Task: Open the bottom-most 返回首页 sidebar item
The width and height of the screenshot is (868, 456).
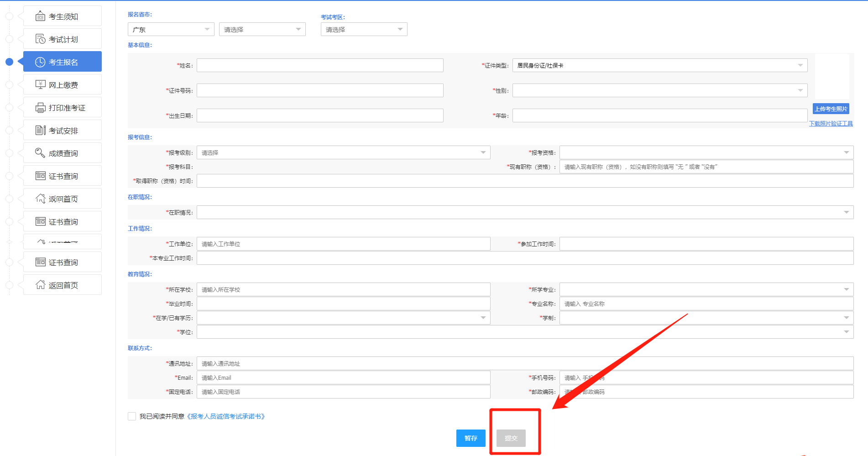Action: 63,285
